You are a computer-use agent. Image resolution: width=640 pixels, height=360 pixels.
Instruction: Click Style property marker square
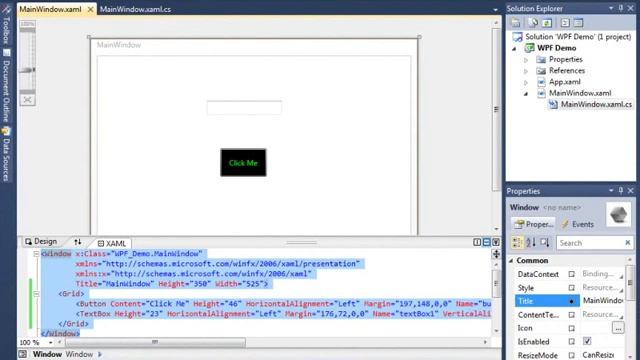pos(571,288)
